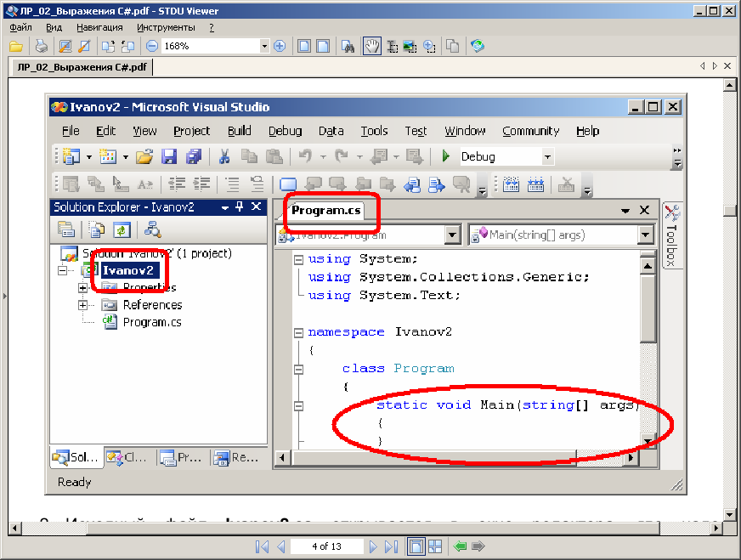Toggle the Hand pan tool
This screenshot has height=560, width=741.
(372, 46)
